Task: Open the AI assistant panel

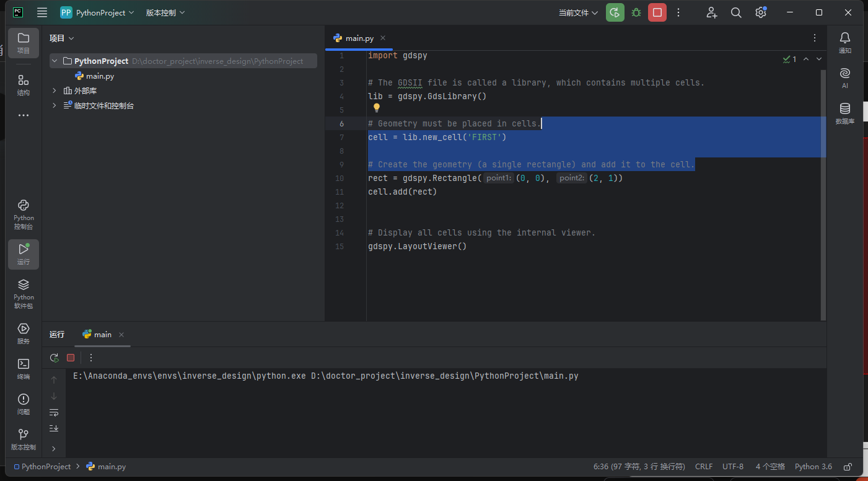Action: [x=844, y=77]
